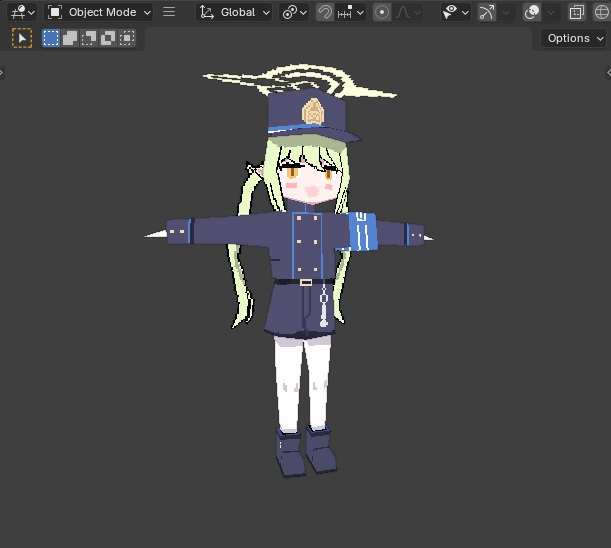Open object visibility and selectability dropdown
The height and width of the screenshot is (548, 611).
click(x=455, y=12)
